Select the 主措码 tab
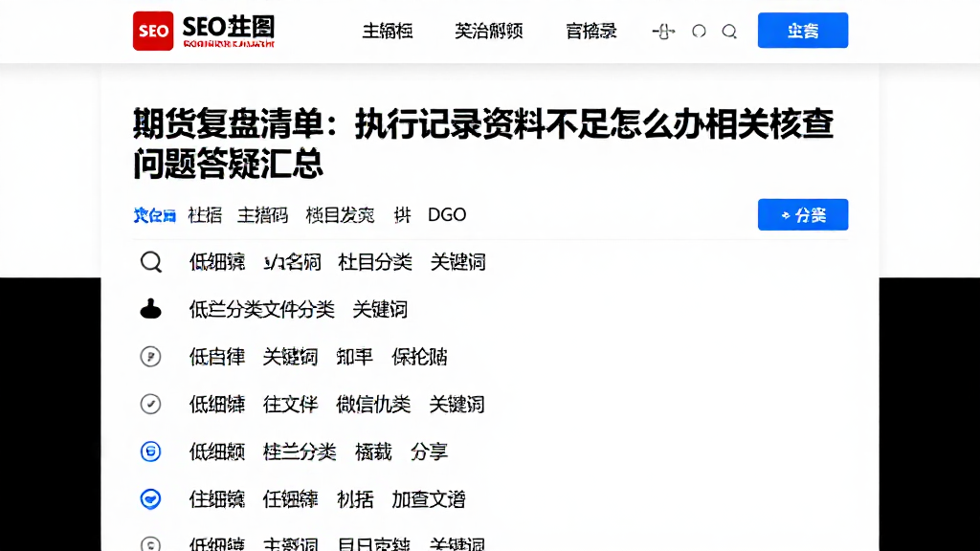The image size is (980, 551). tap(262, 215)
